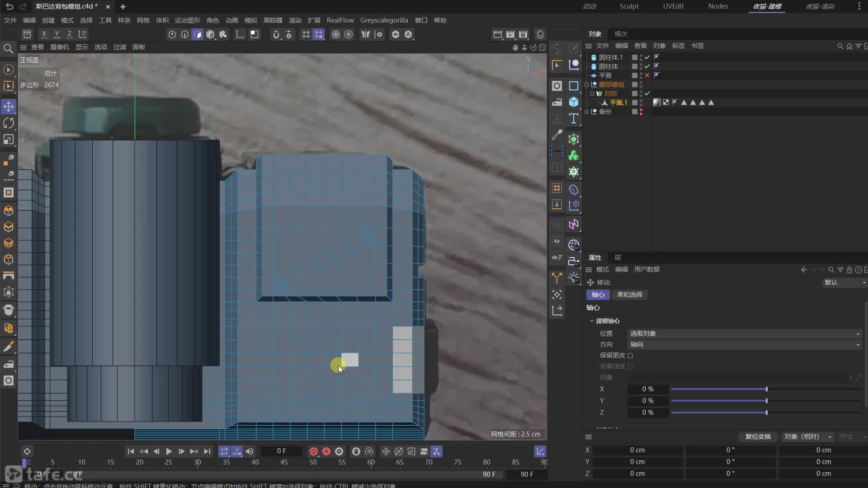The image size is (868, 488).
Task: Open the render settings icon
Action: tap(523, 34)
